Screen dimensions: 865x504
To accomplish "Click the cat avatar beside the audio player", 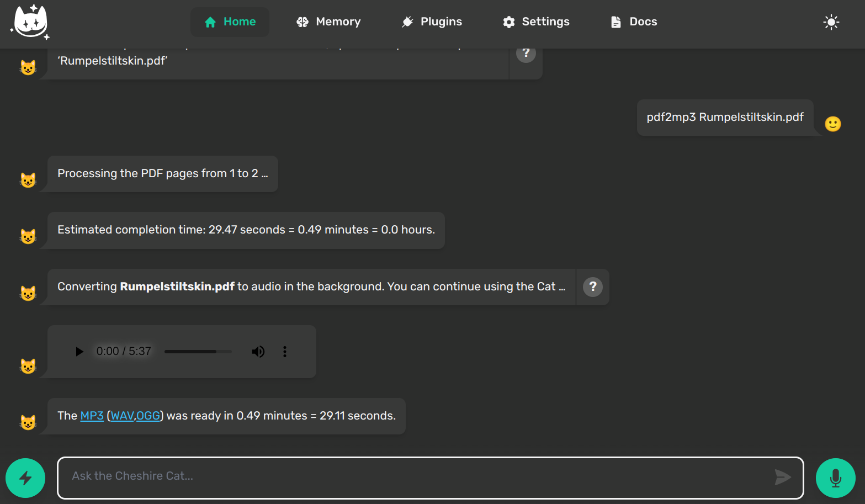I will pos(28,366).
